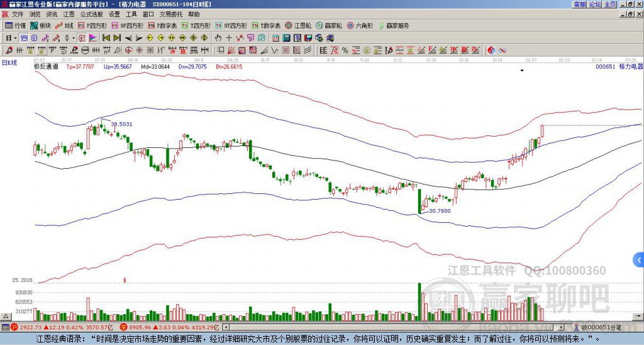644x345 pixels.
Task: Click the 极反通道 indicator label
Action: pyautogui.click(x=46, y=66)
